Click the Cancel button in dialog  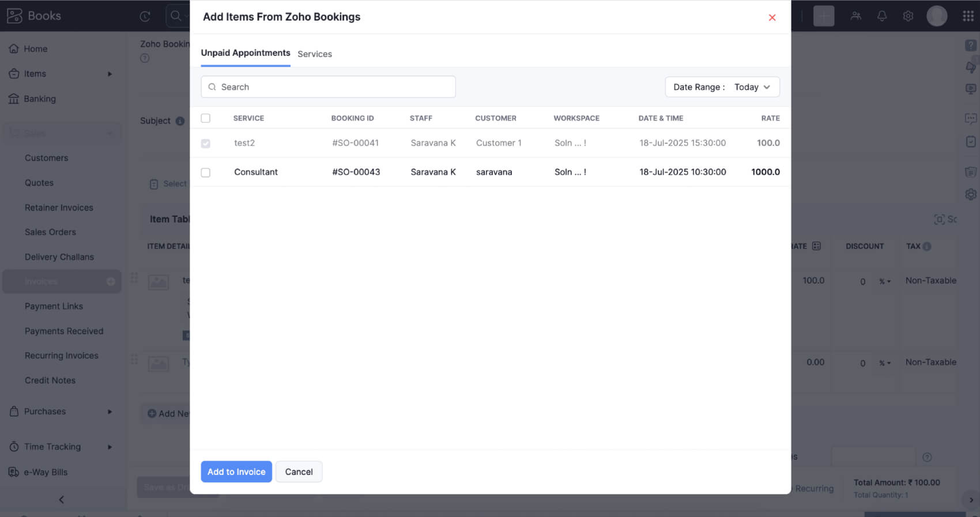click(x=299, y=471)
